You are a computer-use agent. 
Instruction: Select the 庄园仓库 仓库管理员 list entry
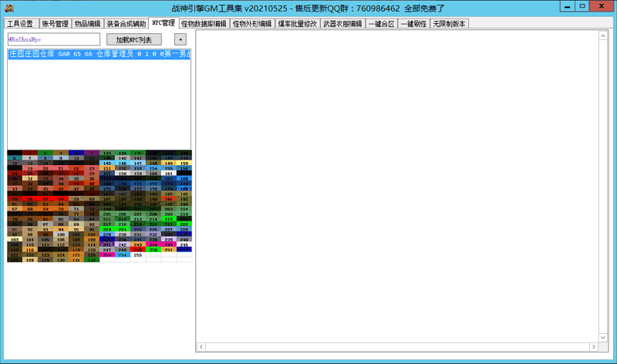tap(99, 55)
